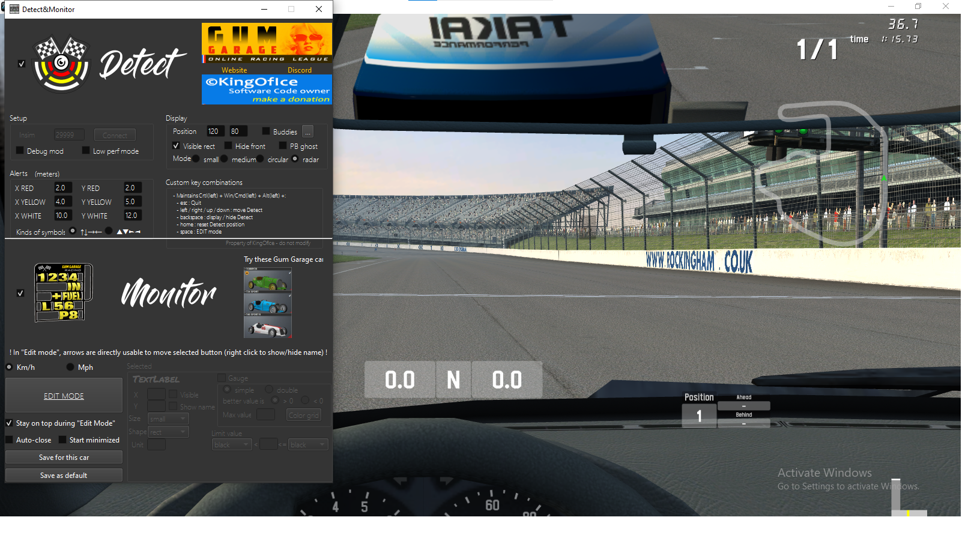This screenshot has height=538, width=980.
Task: Toggle the Monitor module checkbox
Action: (x=20, y=293)
